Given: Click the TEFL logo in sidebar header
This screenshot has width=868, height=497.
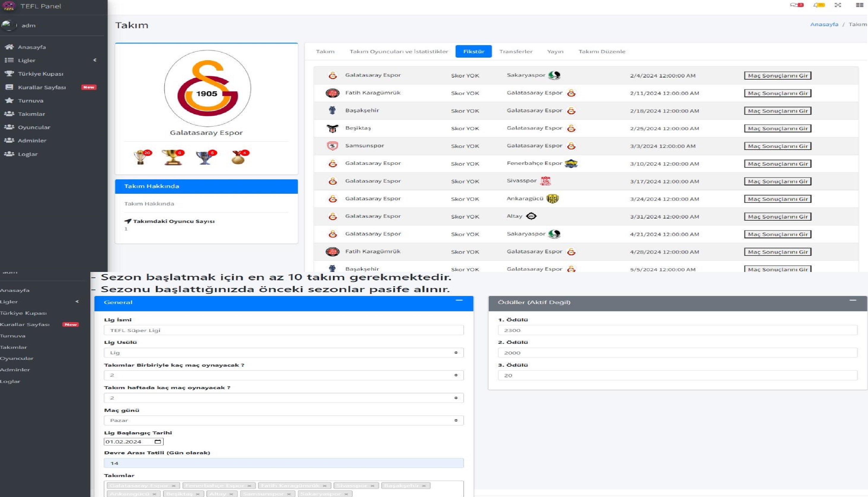Looking at the screenshot, I should coord(9,6).
